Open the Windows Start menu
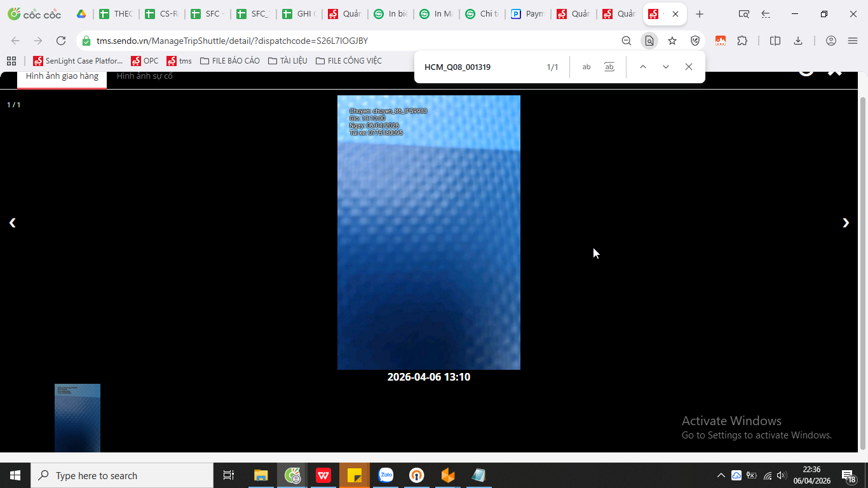This screenshot has height=488, width=868. (15, 475)
